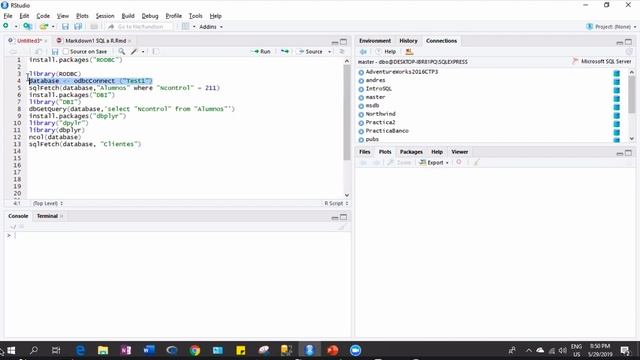
Task: Click the remove current plot icon
Action: point(459,162)
